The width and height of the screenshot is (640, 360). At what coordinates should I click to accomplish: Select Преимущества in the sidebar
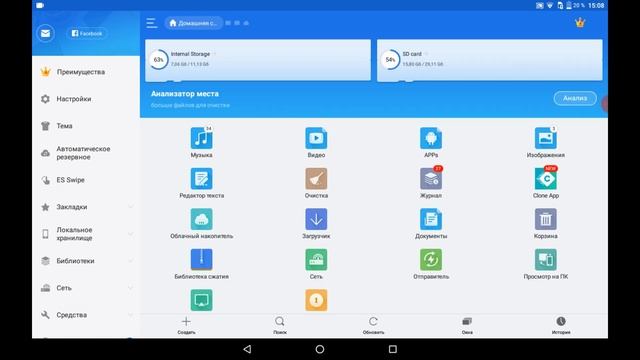[x=86, y=72]
